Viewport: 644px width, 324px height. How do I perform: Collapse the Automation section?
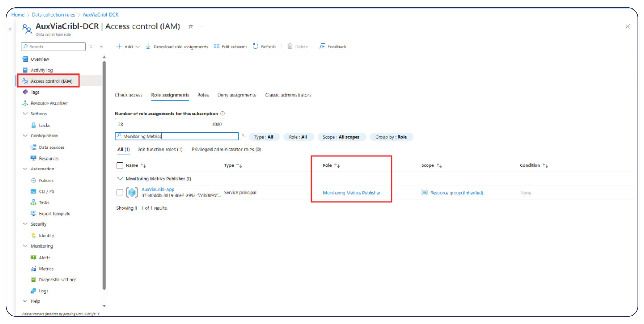pos(25,169)
